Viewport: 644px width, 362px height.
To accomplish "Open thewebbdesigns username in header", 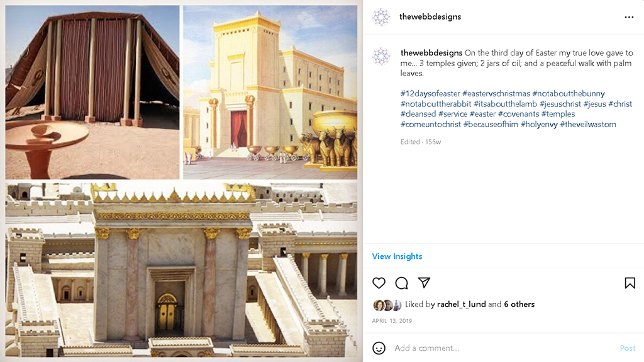I will pyautogui.click(x=430, y=17).
